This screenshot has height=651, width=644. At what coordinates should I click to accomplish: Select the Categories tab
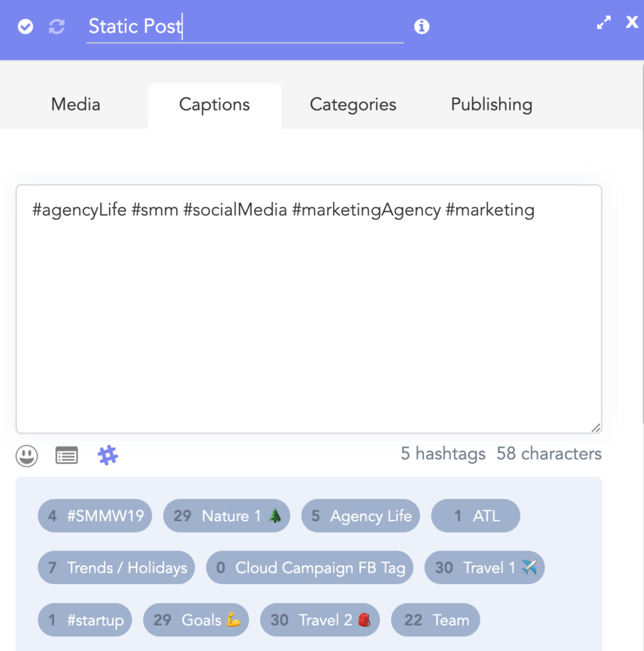[353, 104]
